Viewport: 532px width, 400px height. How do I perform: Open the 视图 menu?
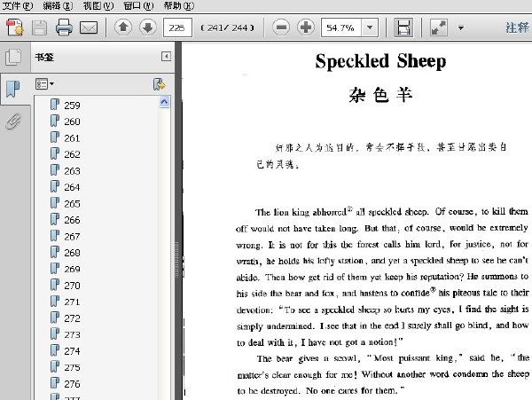(x=98, y=5)
